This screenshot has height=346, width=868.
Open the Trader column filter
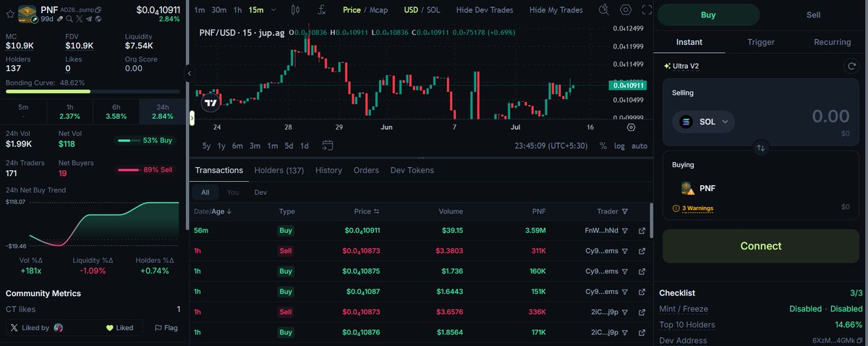point(625,211)
